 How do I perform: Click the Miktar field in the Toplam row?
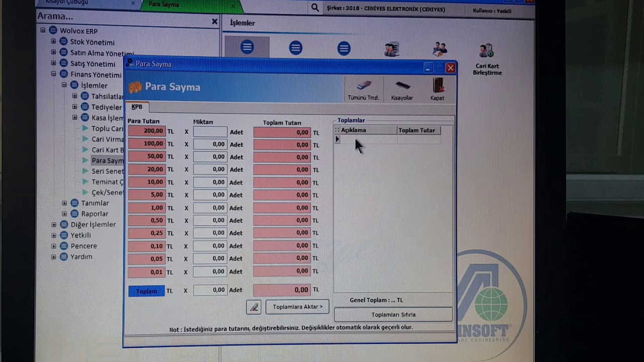(210, 290)
